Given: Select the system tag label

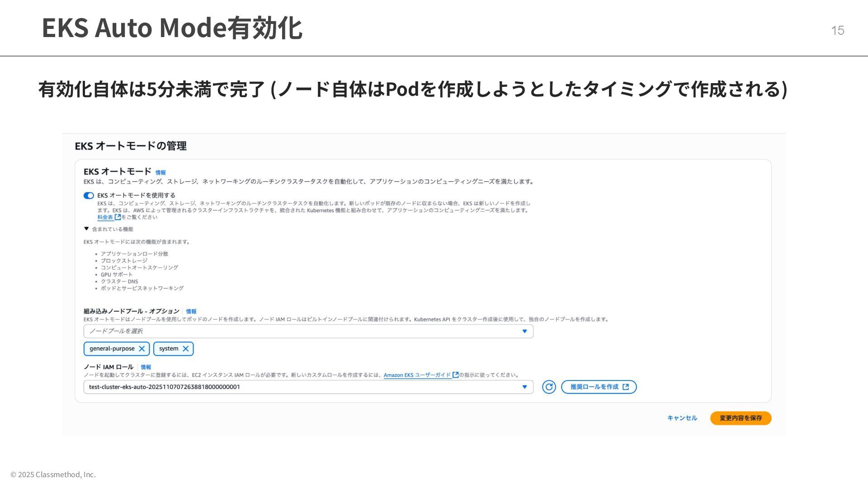Looking at the screenshot, I should (169, 349).
